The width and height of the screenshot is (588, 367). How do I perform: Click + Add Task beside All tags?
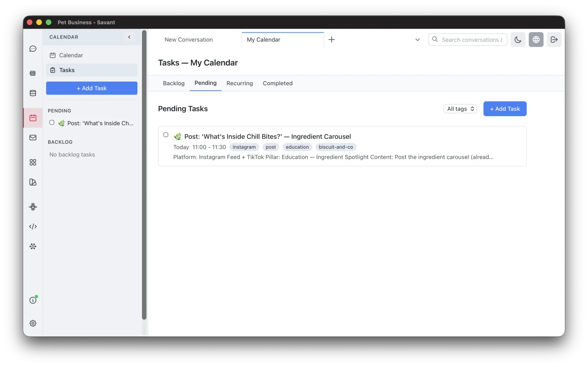pos(505,109)
